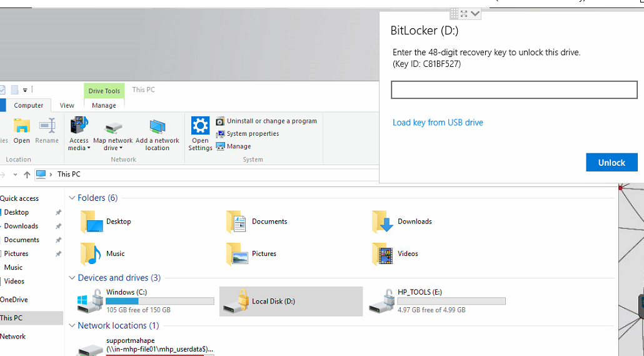Collapse the Devices and drives group
This screenshot has height=356, width=644.
point(72,278)
